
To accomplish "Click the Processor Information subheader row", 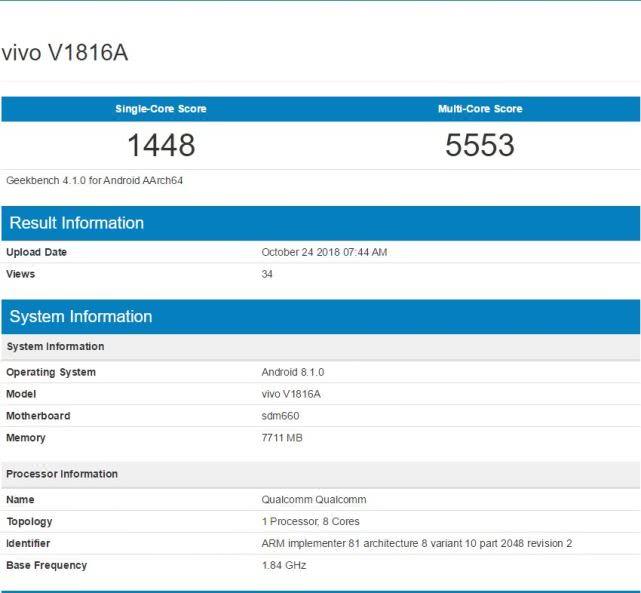I will pyautogui.click(x=321, y=474).
